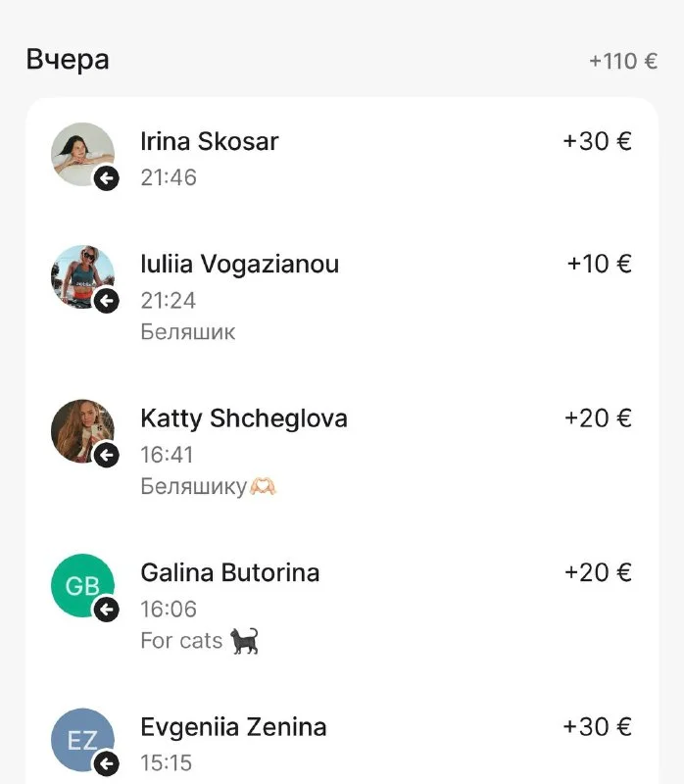The height and width of the screenshot is (784, 684).
Task: Open Iuliia Vogazianou's transaction details
Action: 240,265
